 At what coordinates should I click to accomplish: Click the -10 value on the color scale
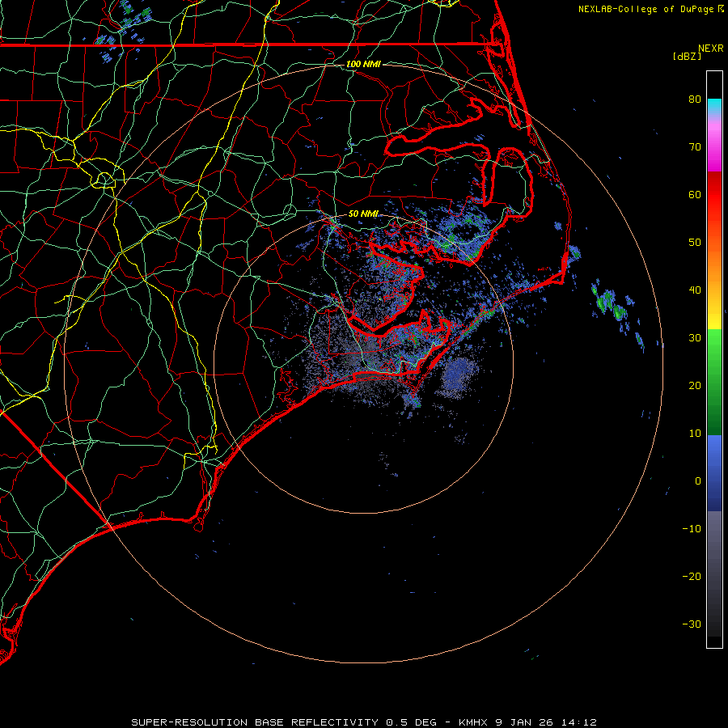coord(692,528)
